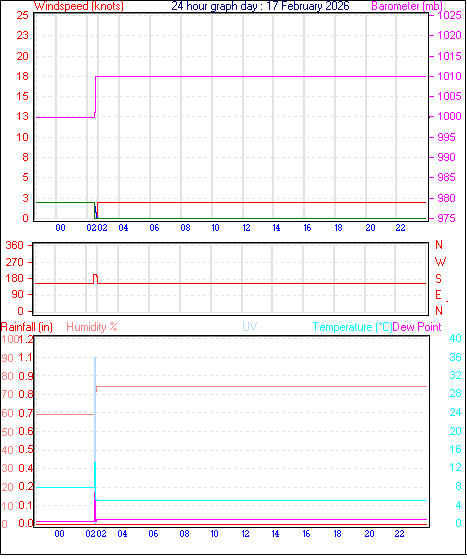This screenshot has height=559, width=467.
Task: Pick hour label 14 under rainfall chart
Action: [x=275, y=534]
